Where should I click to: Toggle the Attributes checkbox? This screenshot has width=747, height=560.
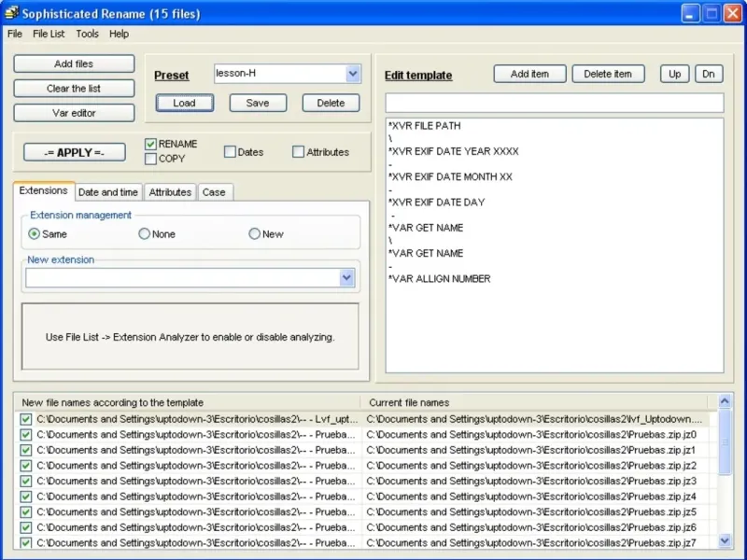pyautogui.click(x=299, y=152)
